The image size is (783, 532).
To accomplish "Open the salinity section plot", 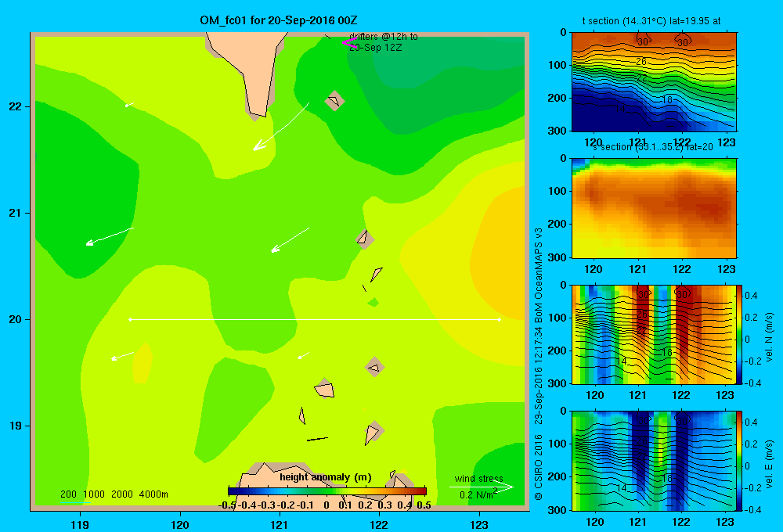I will tap(654, 207).
